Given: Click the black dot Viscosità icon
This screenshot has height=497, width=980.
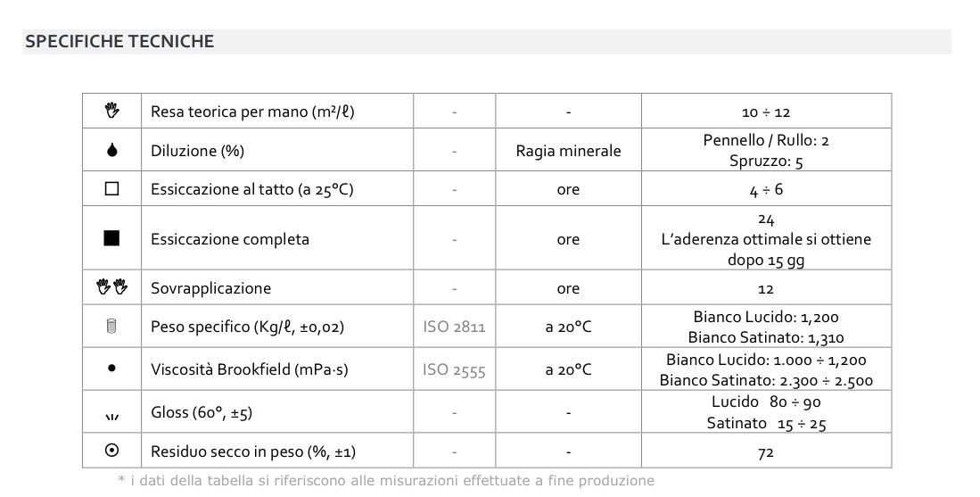Looking at the screenshot, I should click(111, 368).
